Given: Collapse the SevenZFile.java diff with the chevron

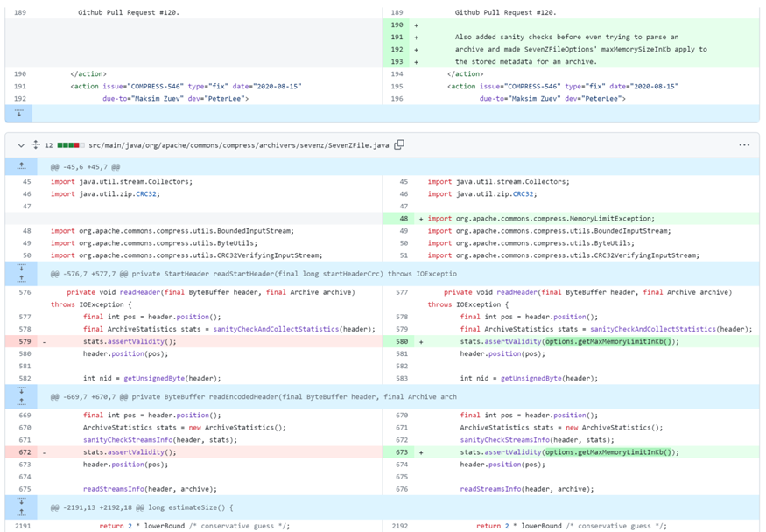Looking at the screenshot, I should (20, 145).
